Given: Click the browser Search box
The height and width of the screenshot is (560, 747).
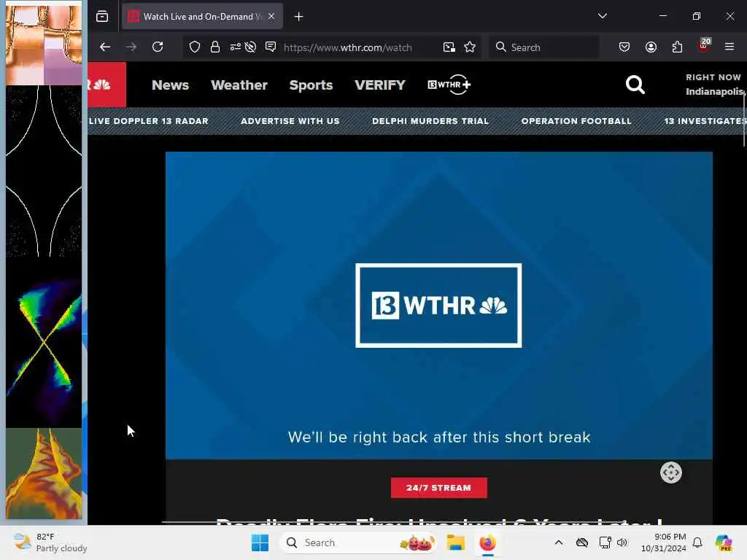Looking at the screenshot, I should (x=544, y=47).
